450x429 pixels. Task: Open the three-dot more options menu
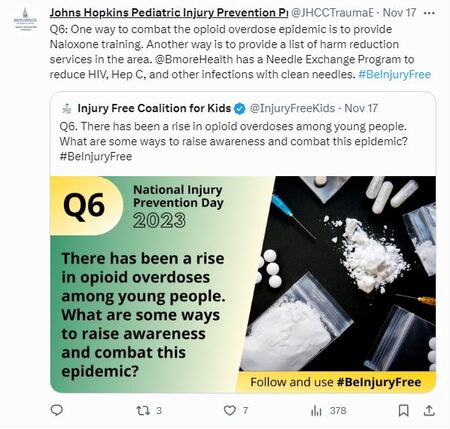click(x=429, y=13)
